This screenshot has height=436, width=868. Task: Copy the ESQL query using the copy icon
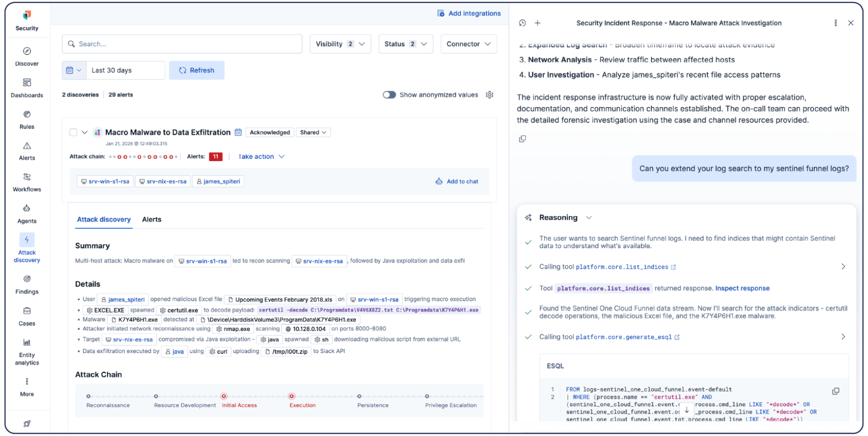835,391
